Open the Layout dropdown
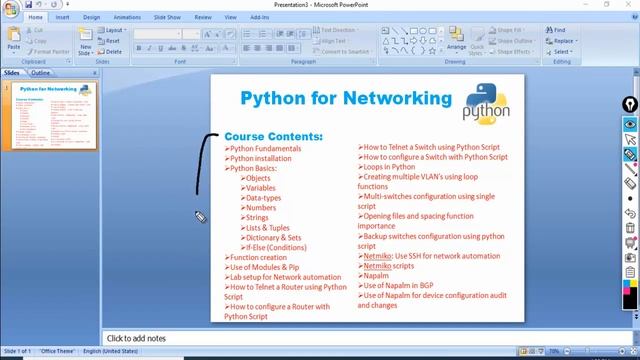The image size is (640, 360). [112, 30]
